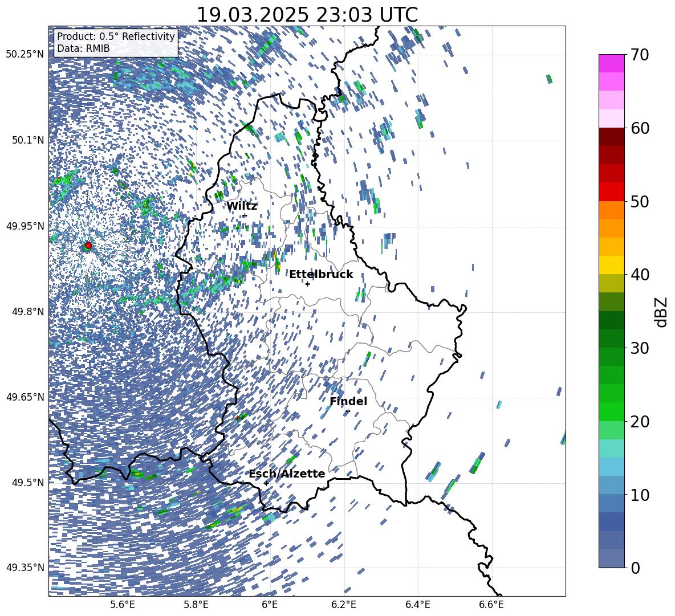
Task: Click the colorbar 10 tick value
Action: pos(640,495)
